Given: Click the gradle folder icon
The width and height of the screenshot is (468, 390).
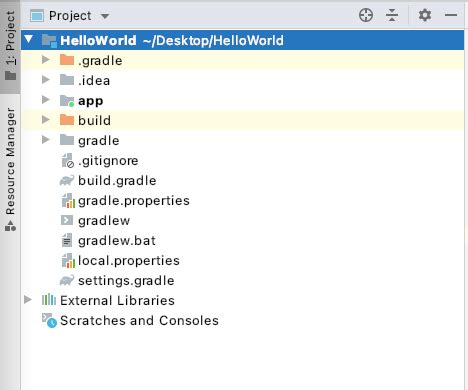Looking at the screenshot, I should tap(67, 140).
